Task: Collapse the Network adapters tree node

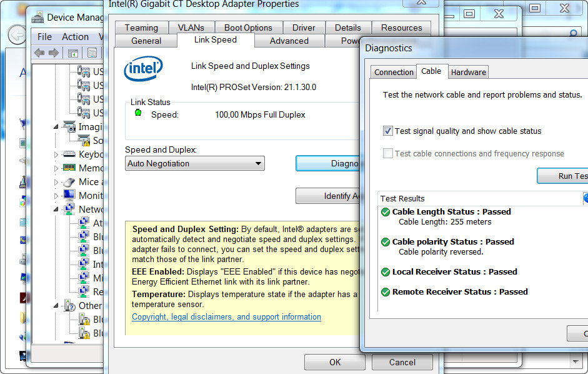Action: [56, 209]
